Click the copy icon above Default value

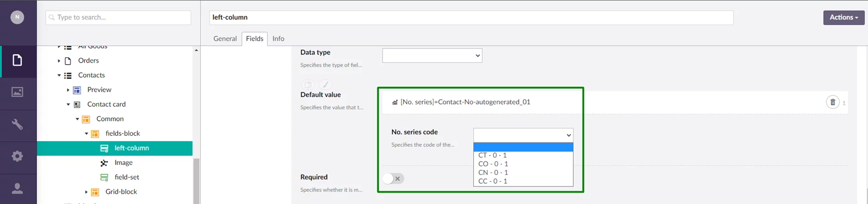pyautogui.click(x=308, y=84)
